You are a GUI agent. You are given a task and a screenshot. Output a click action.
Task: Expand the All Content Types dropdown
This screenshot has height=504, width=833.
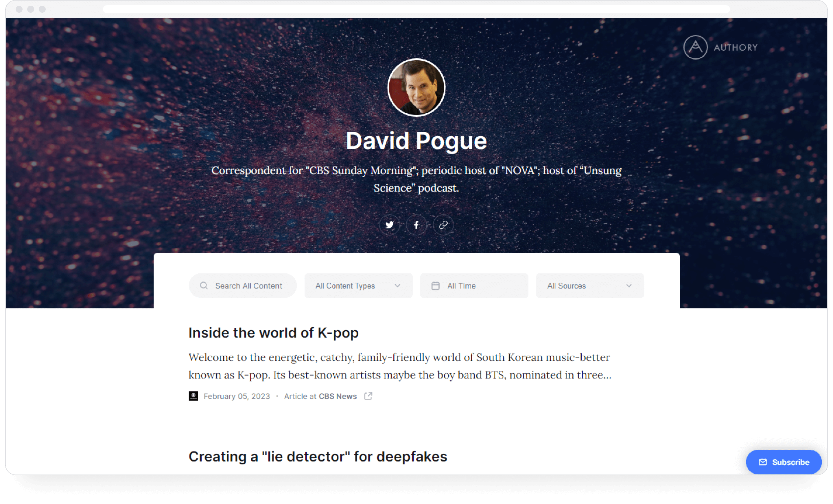[358, 286]
